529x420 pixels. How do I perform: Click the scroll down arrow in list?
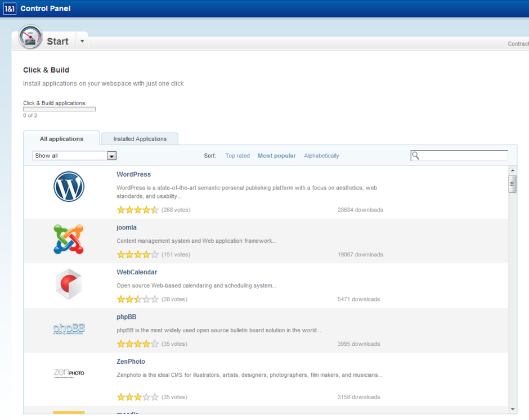pyautogui.click(x=513, y=409)
